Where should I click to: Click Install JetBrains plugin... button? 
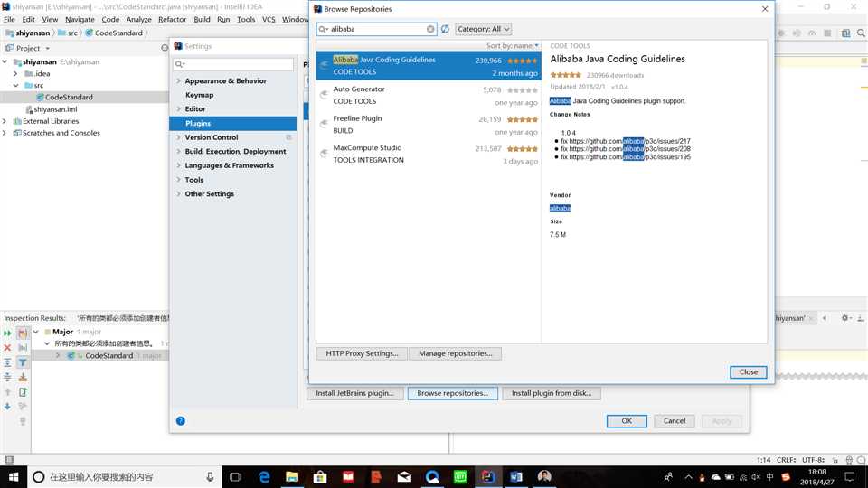click(x=354, y=393)
